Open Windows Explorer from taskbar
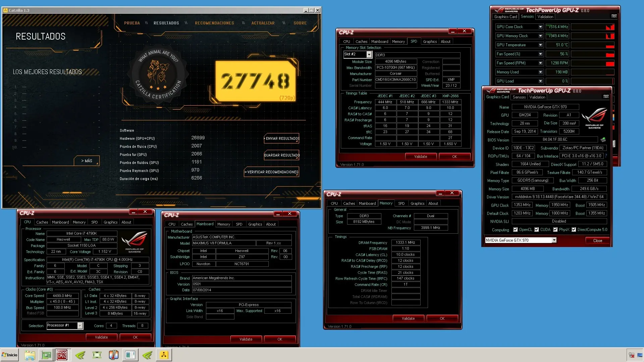This screenshot has height=362, width=644. click(30, 355)
